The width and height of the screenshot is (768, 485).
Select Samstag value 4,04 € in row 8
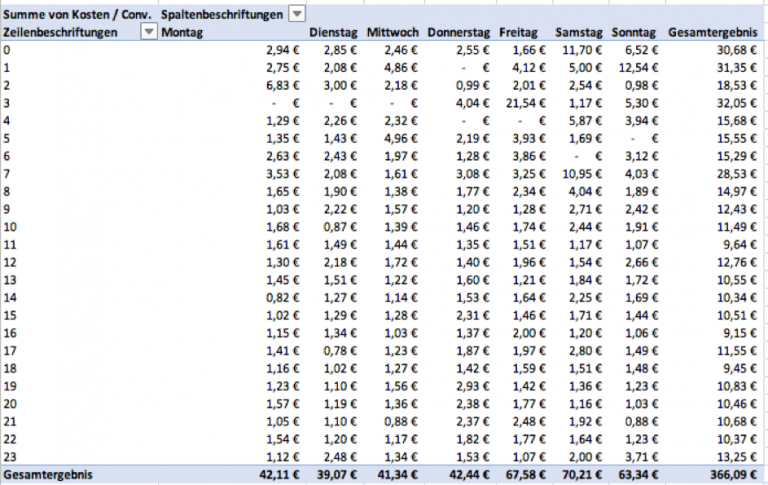coord(585,192)
